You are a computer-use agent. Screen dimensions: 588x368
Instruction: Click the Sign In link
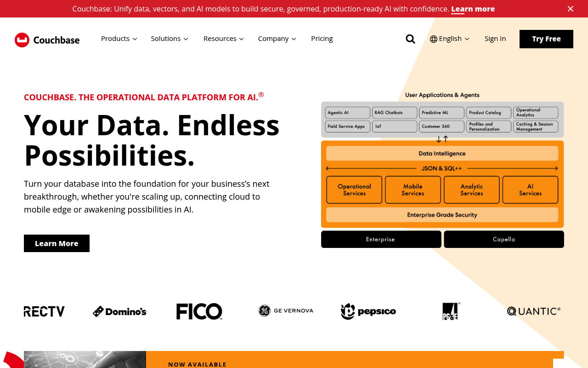495,39
